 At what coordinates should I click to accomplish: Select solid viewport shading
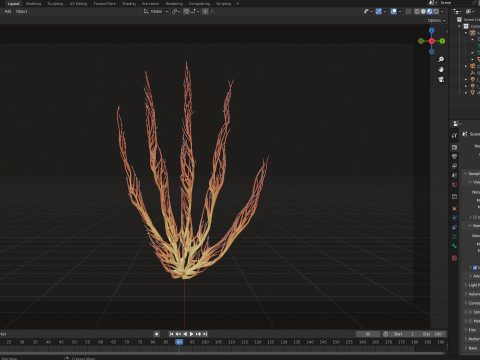tap(423, 11)
